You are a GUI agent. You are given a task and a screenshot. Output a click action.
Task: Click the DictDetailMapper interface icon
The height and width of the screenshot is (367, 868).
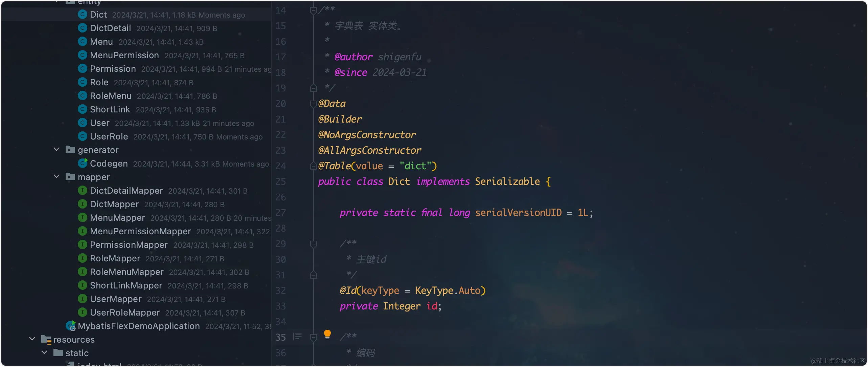(x=82, y=191)
